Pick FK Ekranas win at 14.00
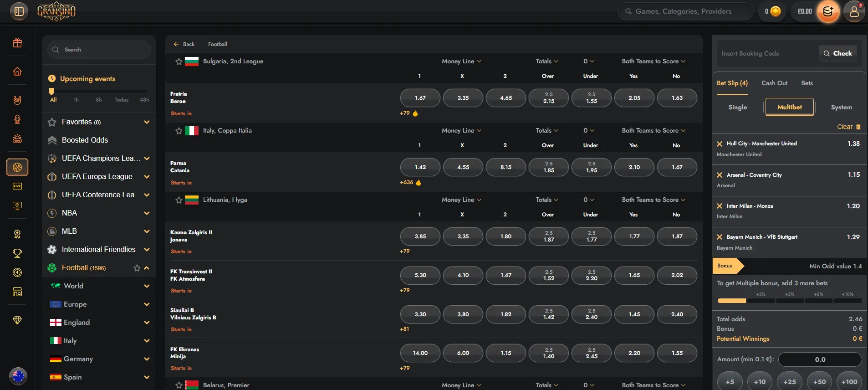 420,353
